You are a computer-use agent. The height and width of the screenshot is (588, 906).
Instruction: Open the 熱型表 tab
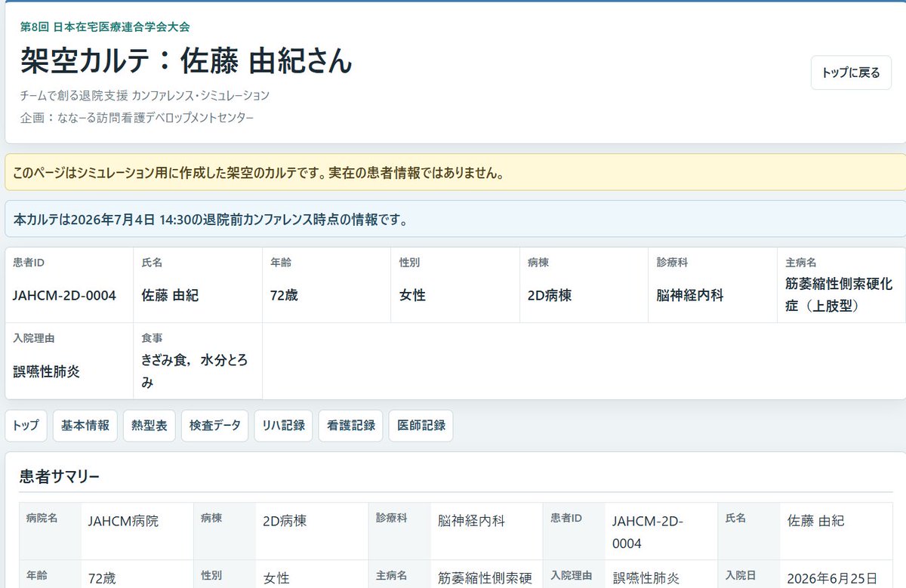coord(149,426)
